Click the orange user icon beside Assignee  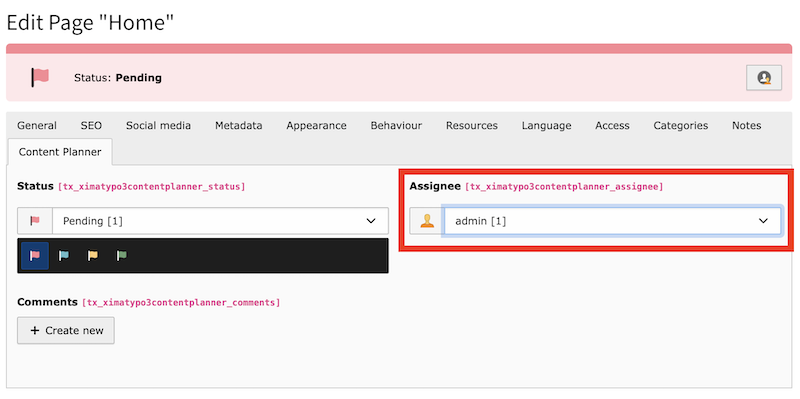(427, 221)
